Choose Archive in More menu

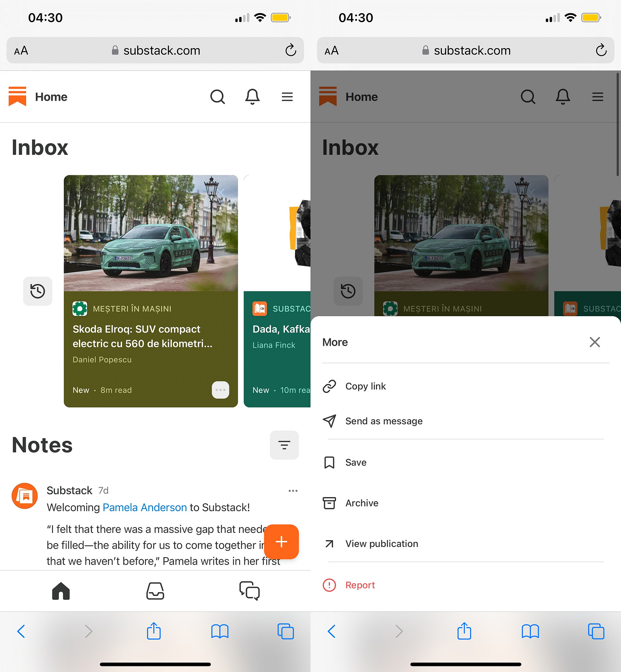pyautogui.click(x=466, y=503)
